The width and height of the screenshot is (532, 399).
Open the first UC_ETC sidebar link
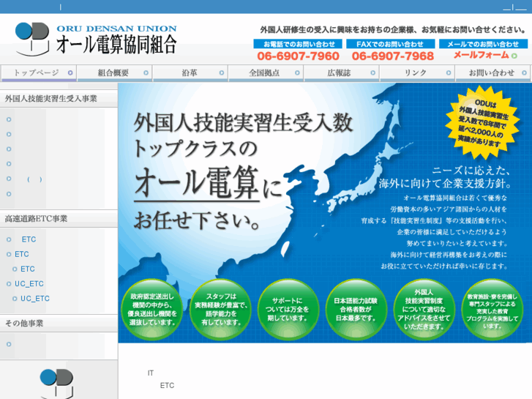tap(29, 283)
